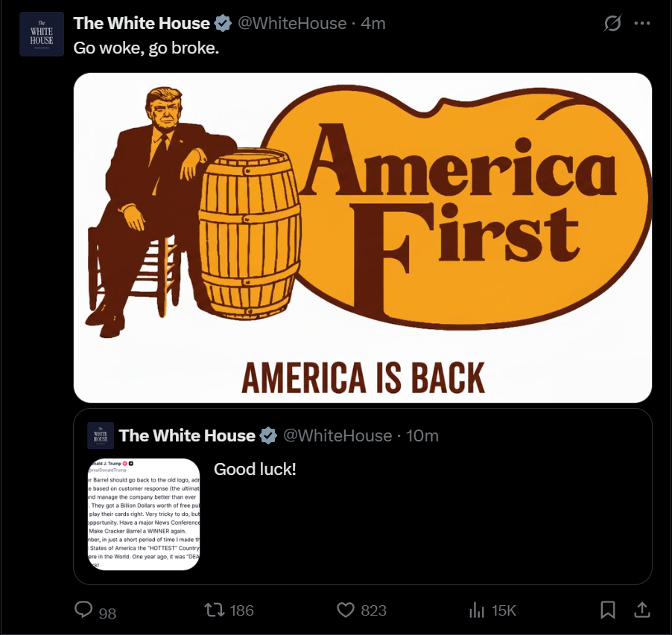Click the quoted tweet's @WhiteHouse handle
Screen dimensions: 672x635
337,435
